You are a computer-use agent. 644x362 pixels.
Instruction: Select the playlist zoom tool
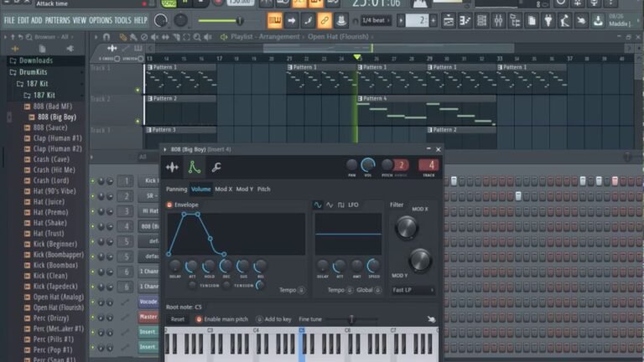tap(197, 38)
